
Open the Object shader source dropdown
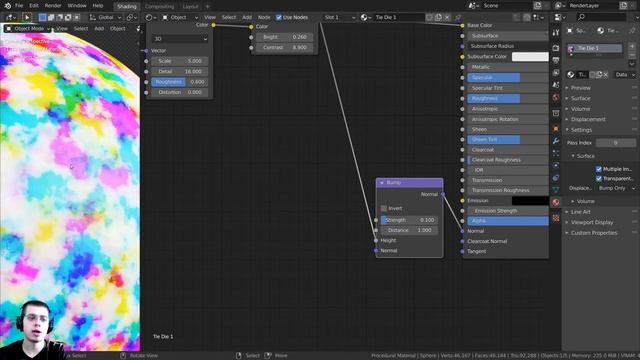[x=180, y=18]
